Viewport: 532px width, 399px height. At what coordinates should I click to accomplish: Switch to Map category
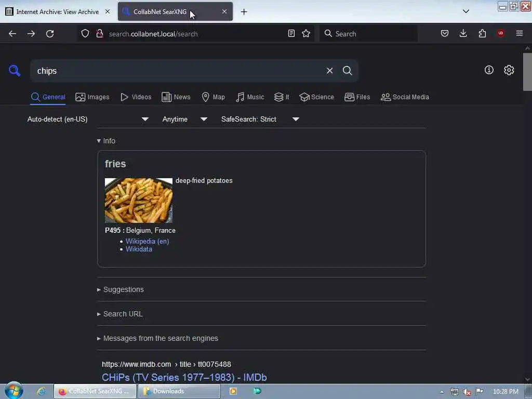[x=213, y=97]
